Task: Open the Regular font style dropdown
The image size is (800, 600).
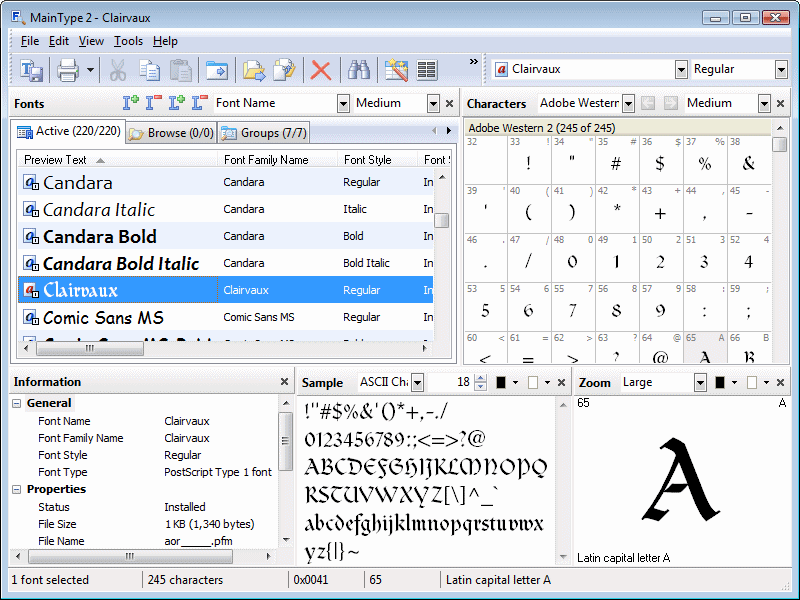Action: click(x=781, y=69)
